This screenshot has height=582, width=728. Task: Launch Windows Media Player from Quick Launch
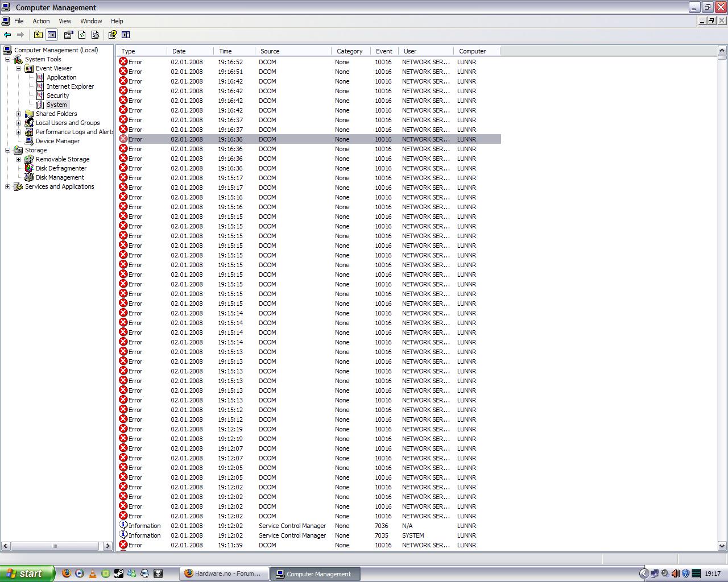point(80,573)
